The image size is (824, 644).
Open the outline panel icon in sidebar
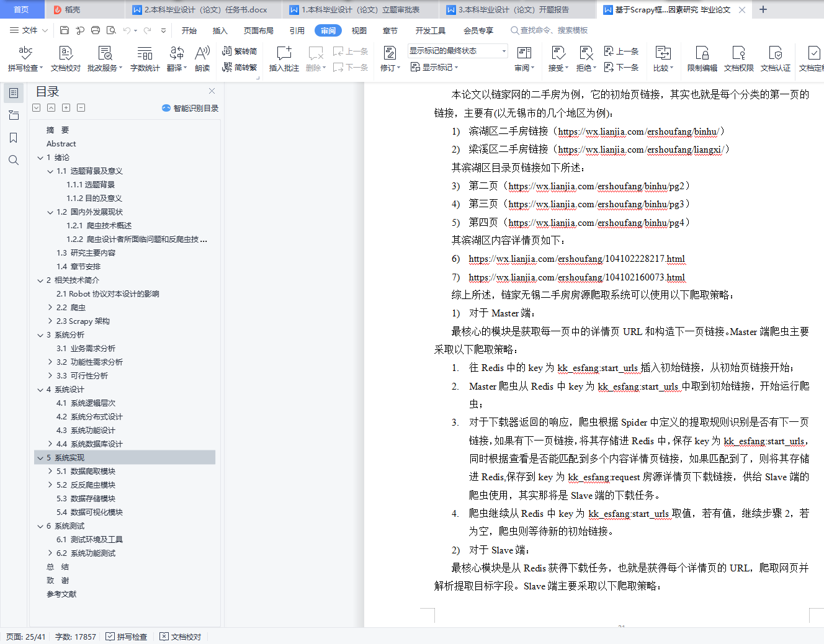(x=14, y=93)
